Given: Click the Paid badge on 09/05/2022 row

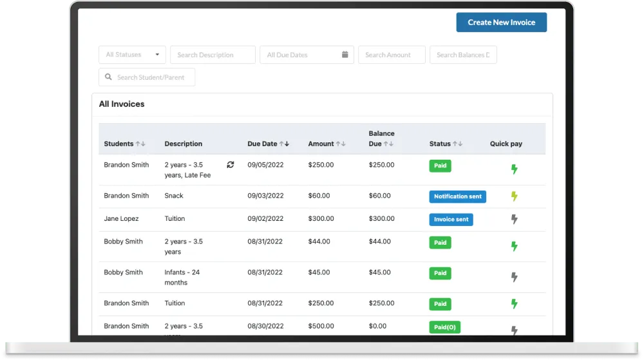Looking at the screenshot, I should point(440,166).
